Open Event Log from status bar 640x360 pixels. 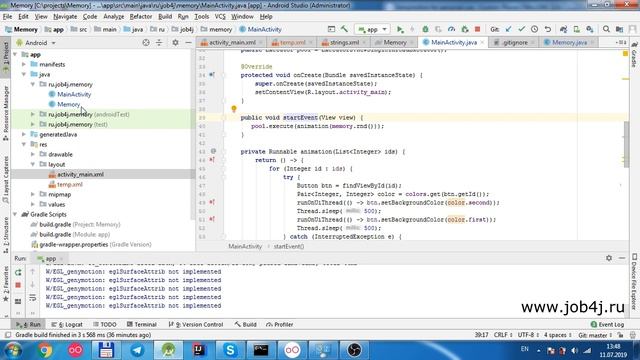point(607,324)
